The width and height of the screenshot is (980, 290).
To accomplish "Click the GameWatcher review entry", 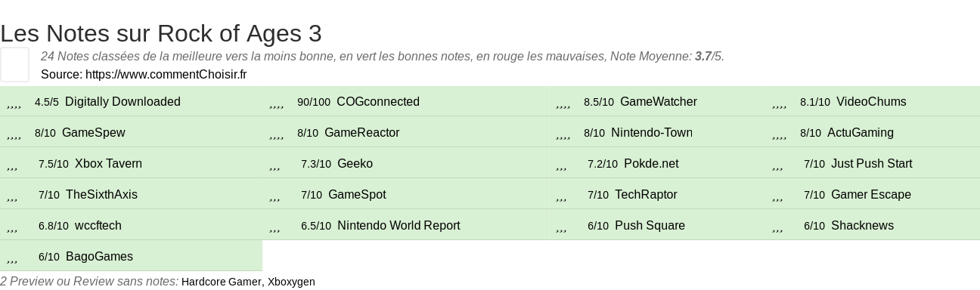I will pyautogui.click(x=659, y=101).
